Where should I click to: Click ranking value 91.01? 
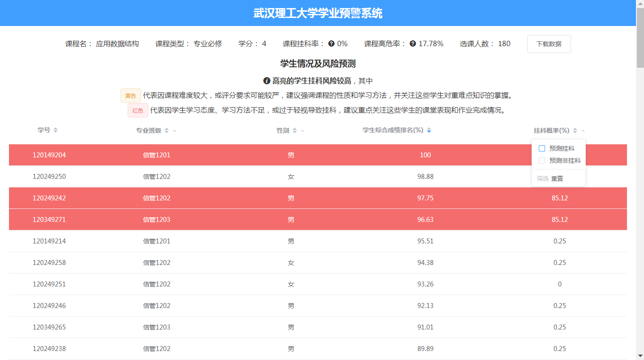[425, 327]
